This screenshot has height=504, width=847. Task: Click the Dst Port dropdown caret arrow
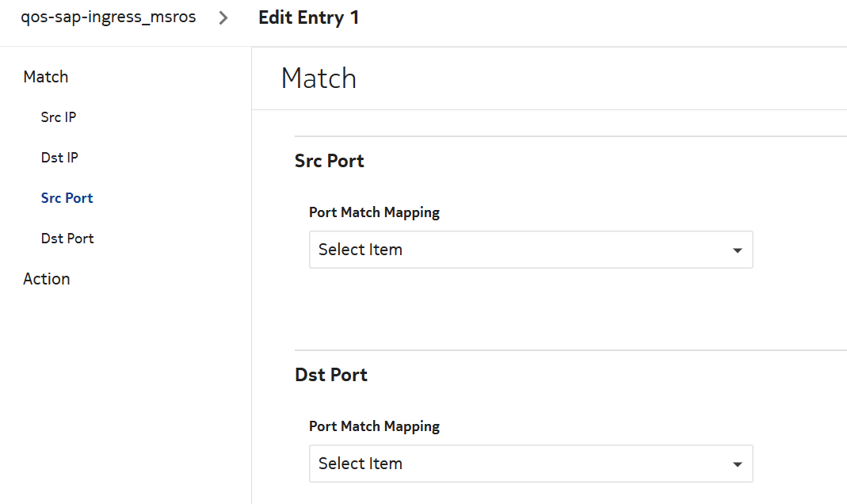coord(737,464)
